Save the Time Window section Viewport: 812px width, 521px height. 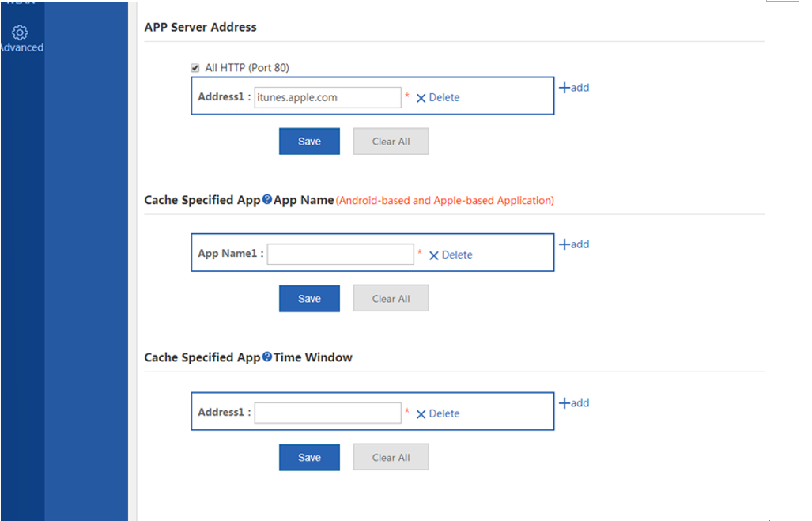tap(310, 457)
